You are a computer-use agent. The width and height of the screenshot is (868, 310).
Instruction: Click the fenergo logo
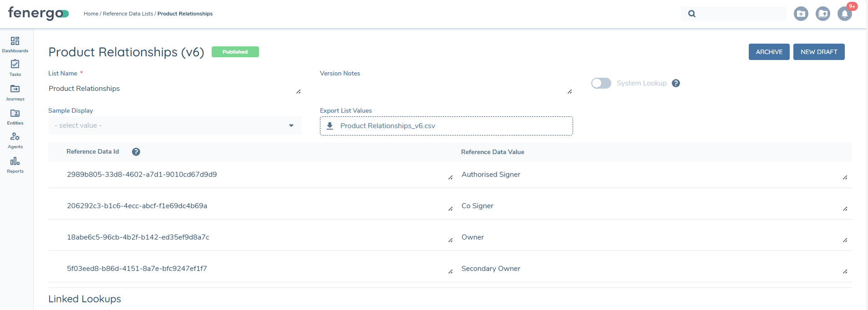38,13
